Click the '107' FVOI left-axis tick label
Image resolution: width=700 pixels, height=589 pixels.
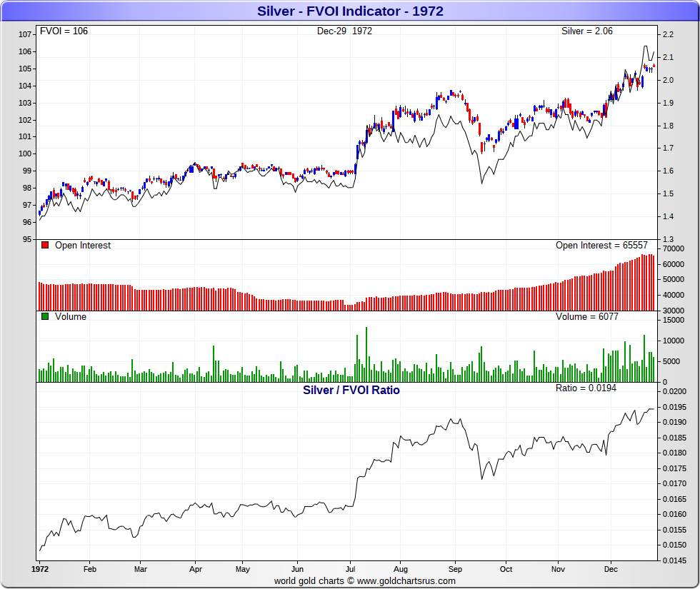25,34
